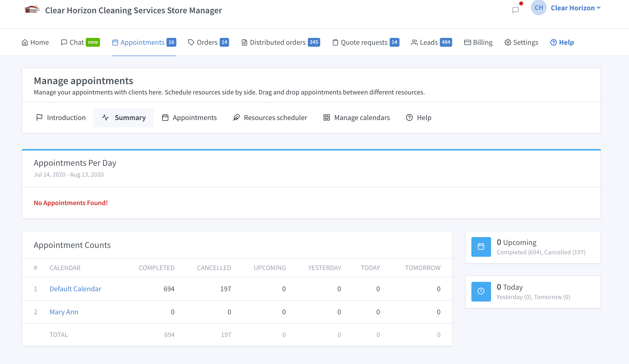The height and width of the screenshot is (364, 629).
Task: Click the Jul 14, 2020 - Aug 13, 2020 date range
Action: tap(69, 175)
